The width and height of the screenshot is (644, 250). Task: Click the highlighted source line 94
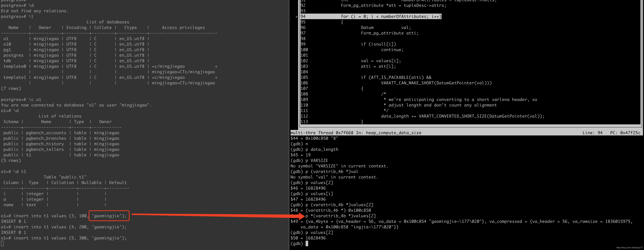(390, 16)
